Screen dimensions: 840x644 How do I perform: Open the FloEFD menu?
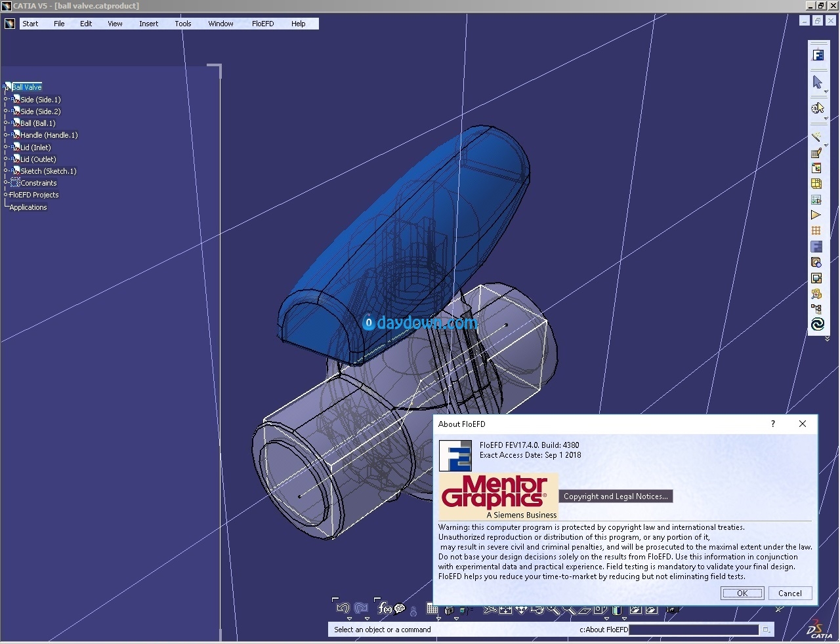click(262, 24)
